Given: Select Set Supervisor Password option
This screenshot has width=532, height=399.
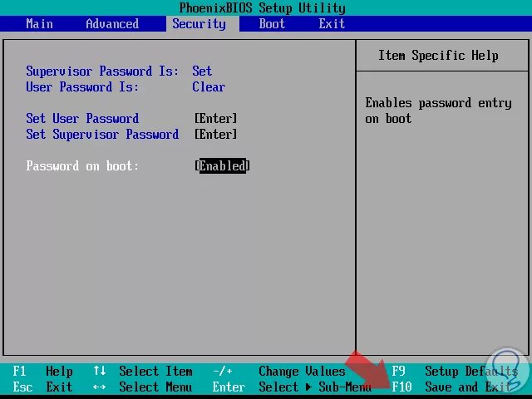Looking at the screenshot, I should [x=102, y=135].
